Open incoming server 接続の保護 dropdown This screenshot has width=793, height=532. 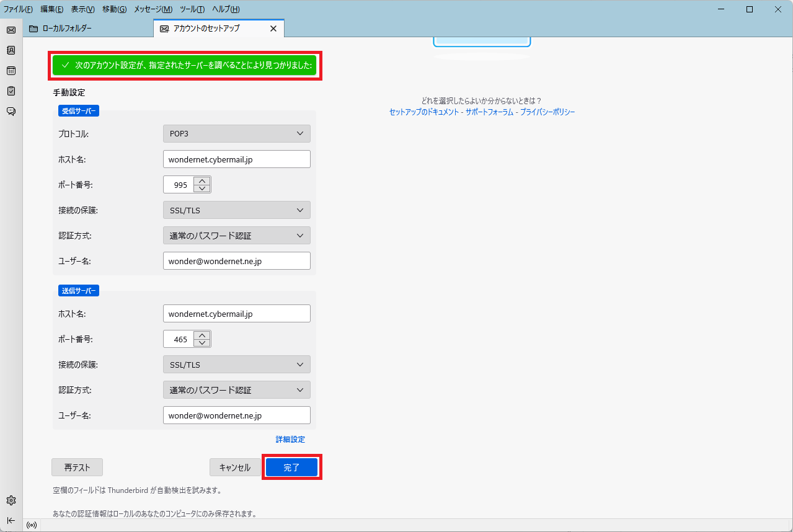tap(237, 210)
